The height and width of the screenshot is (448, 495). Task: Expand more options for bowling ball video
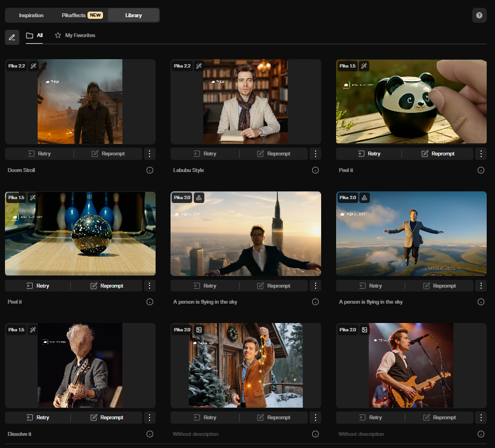pos(149,286)
